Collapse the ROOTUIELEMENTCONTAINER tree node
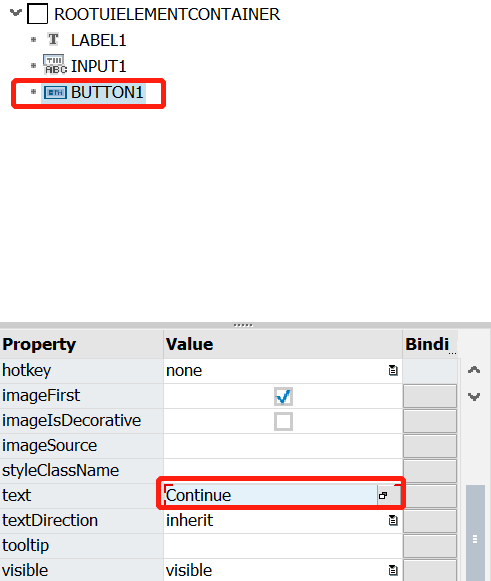The width and height of the screenshot is (491, 581). (16, 13)
